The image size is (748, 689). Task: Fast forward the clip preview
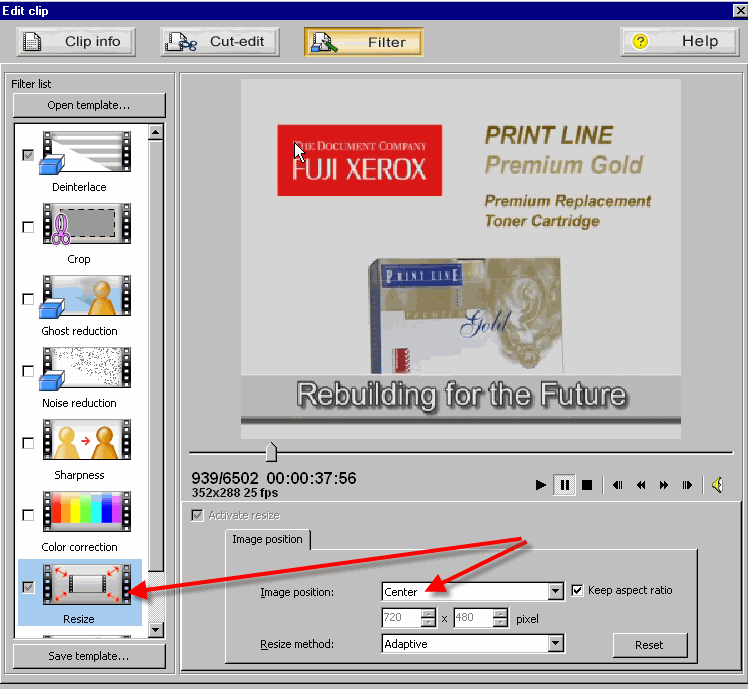[x=664, y=485]
